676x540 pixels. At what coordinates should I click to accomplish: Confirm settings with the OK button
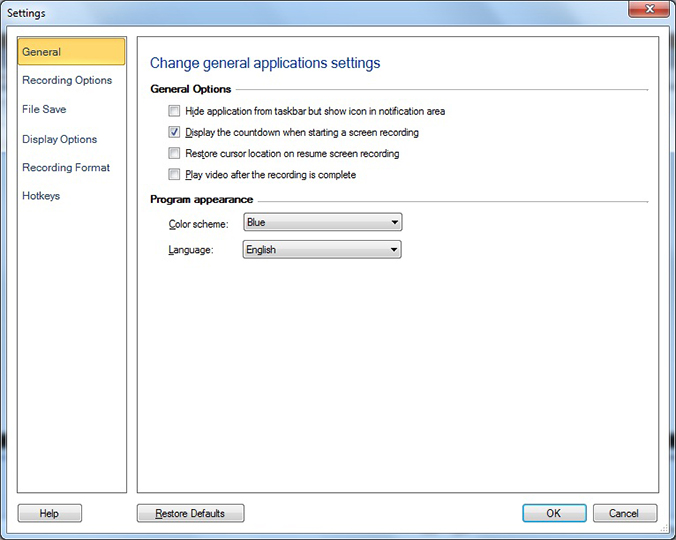(x=553, y=513)
